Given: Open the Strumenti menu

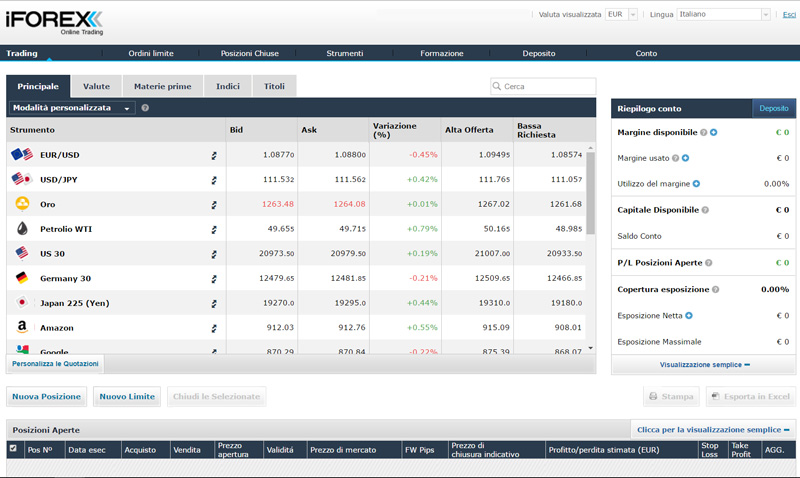Looking at the screenshot, I should coord(345,53).
